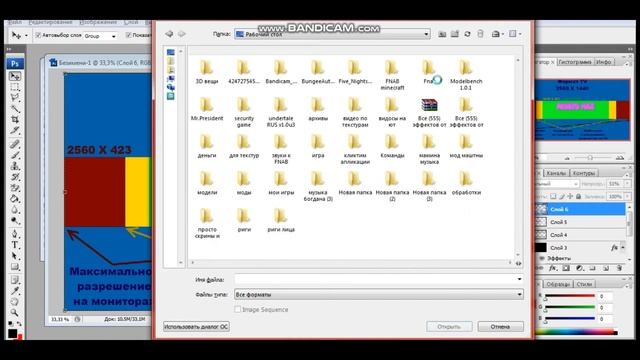This screenshot has height=360, width=640.
Task: Select the Path Selection tool
Action: click(x=15, y=256)
